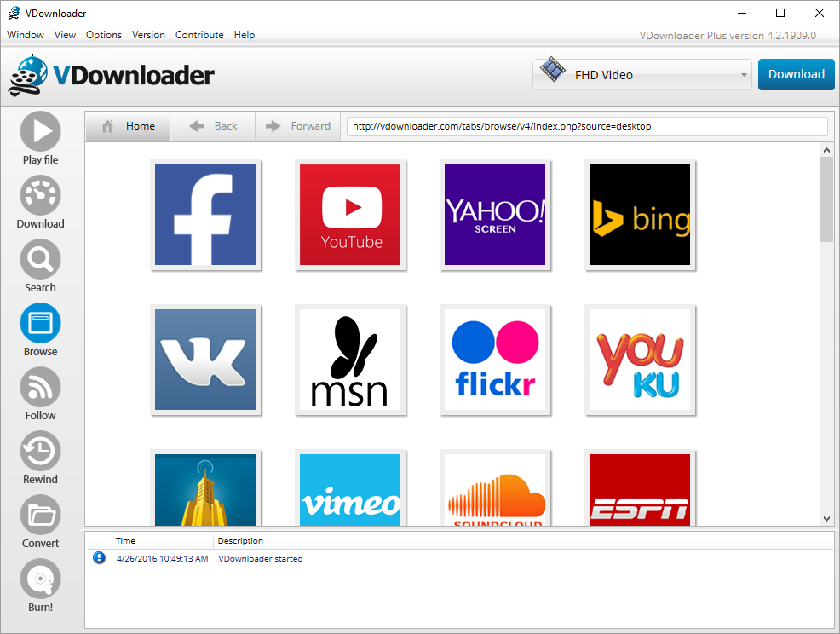
Task: Click the browser vertical scrollbar thumb
Action: pos(826,199)
